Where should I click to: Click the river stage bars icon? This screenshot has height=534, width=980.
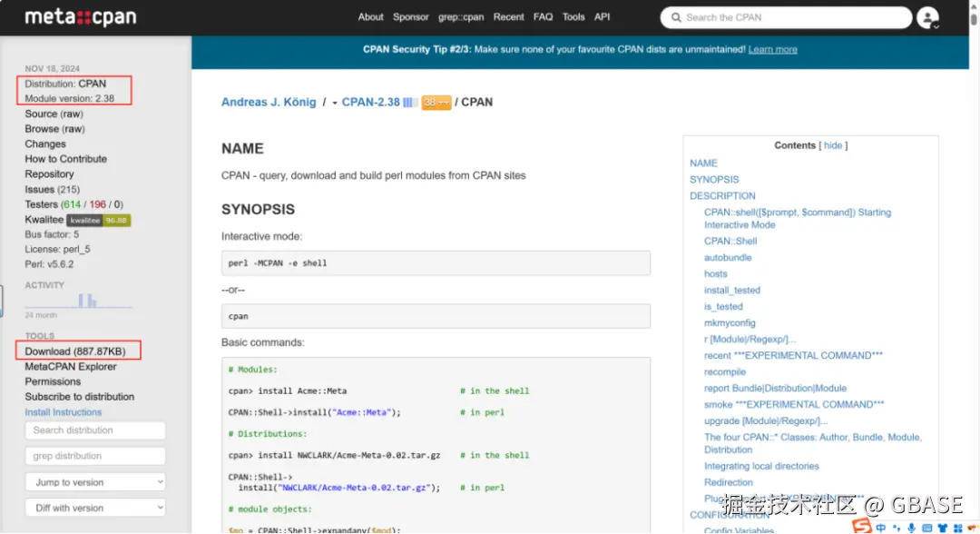click(410, 103)
